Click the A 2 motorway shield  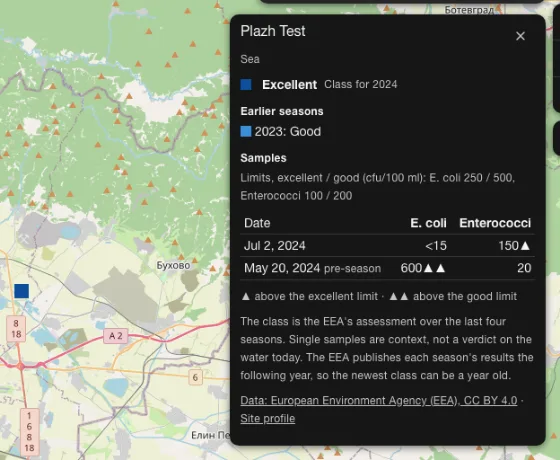115,336
